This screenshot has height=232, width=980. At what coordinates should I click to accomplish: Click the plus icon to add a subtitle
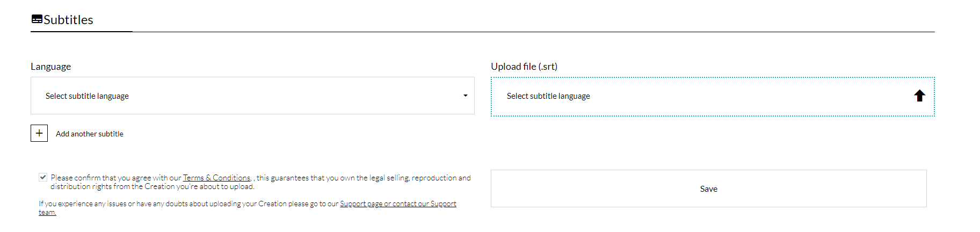(x=39, y=133)
